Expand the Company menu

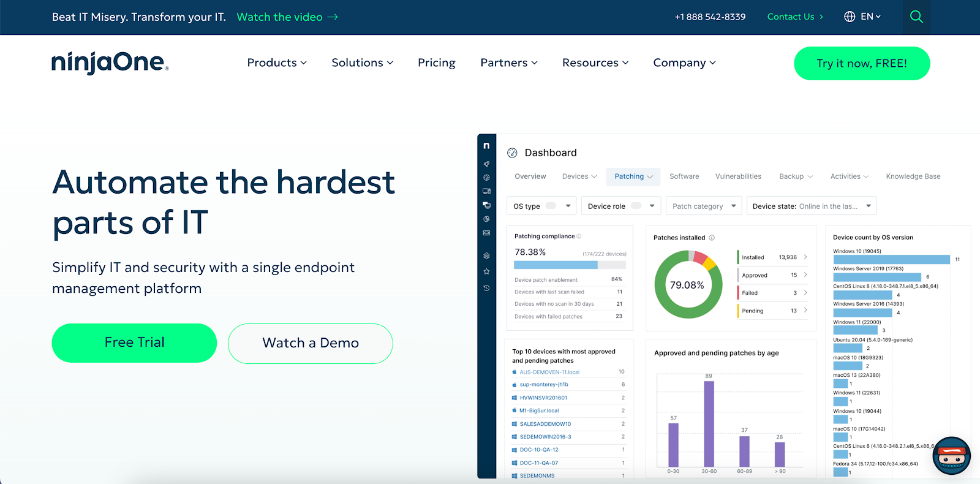click(x=684, y=62)
